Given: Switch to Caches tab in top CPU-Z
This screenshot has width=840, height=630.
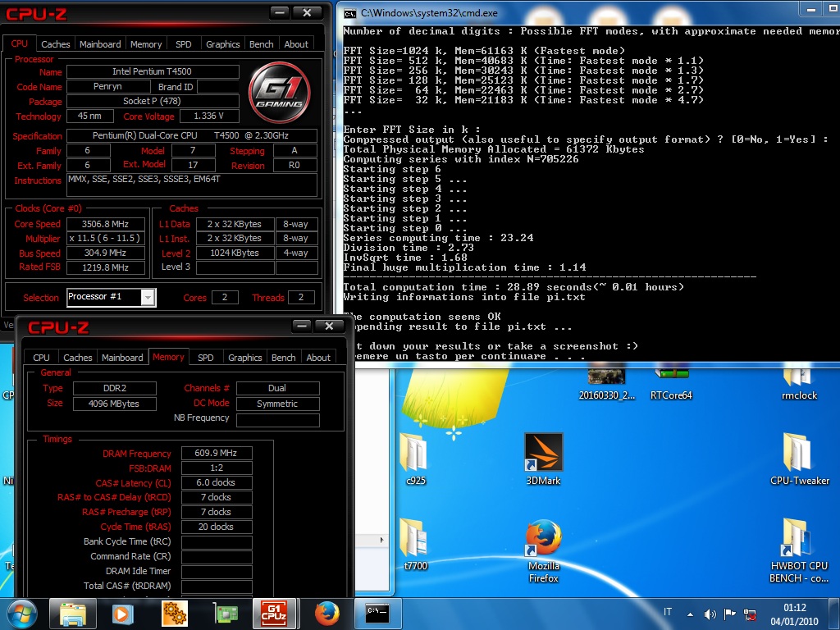Looking at the screenshot, I should coord(55,44).
